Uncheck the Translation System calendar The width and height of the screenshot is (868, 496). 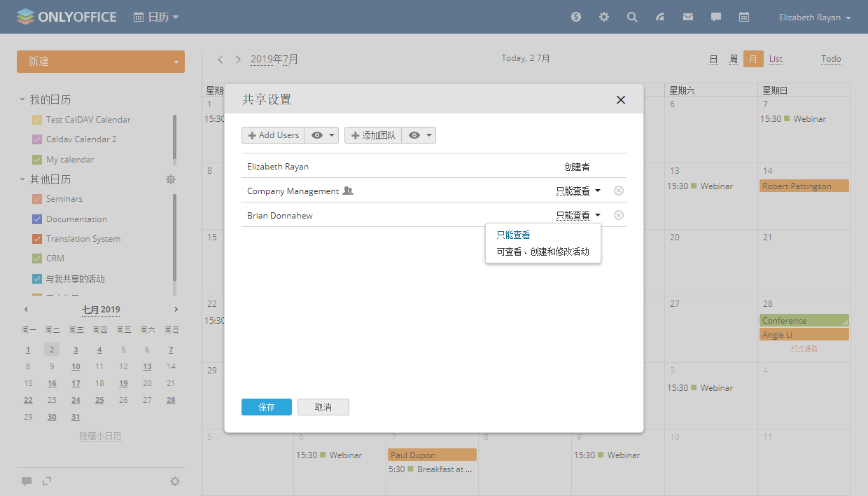pyautogui.click(x=37, y=239)
